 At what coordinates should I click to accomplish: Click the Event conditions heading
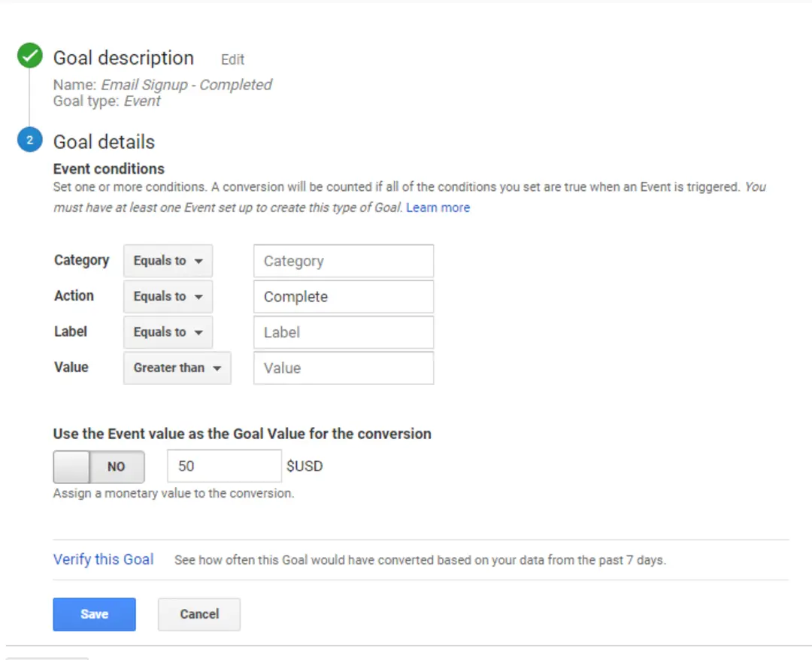109,168
